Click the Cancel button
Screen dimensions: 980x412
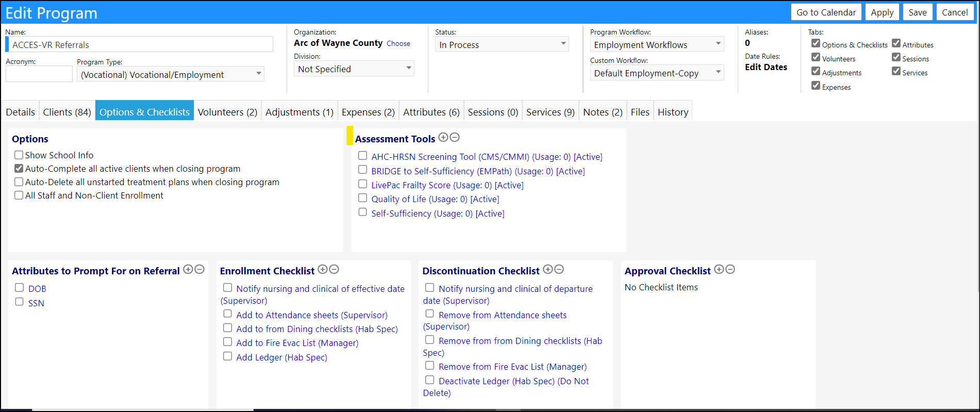[x=955, y=12]
